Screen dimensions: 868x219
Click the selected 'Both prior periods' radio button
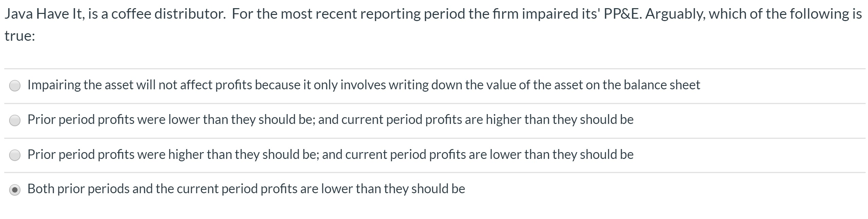[15, 190]
